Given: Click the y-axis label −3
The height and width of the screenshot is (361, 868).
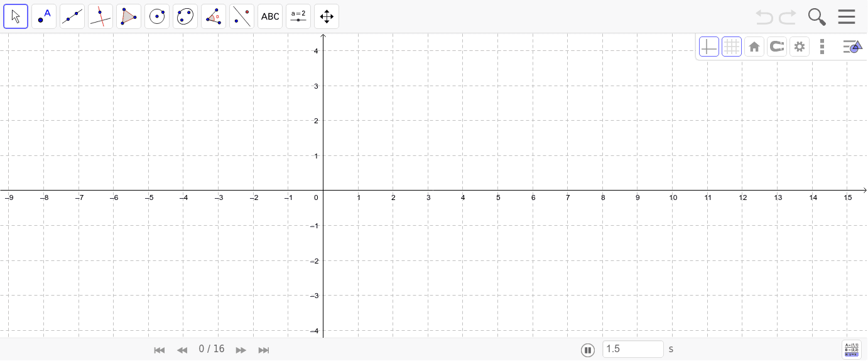Looking at the screenshot, I should [315, 296].
